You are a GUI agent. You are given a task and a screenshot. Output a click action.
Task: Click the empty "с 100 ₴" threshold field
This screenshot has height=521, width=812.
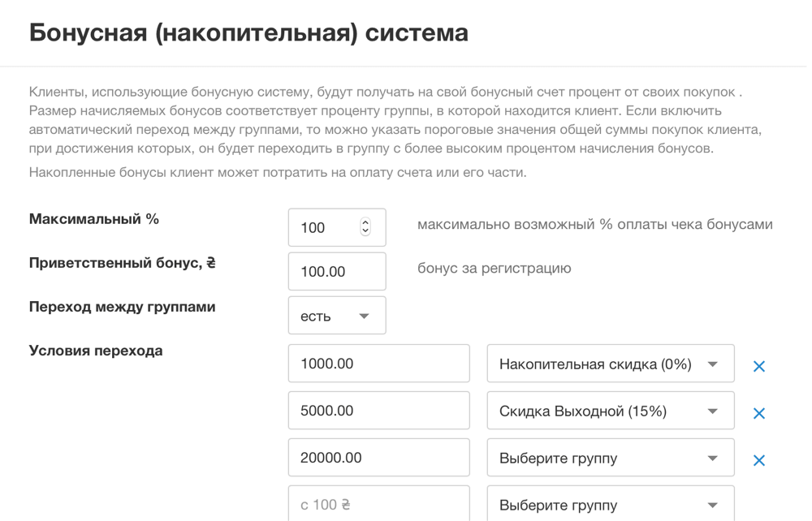378,505
